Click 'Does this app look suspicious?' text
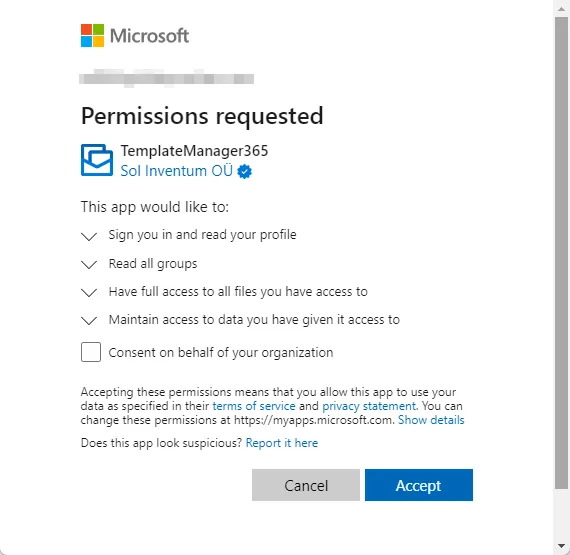 161,443
